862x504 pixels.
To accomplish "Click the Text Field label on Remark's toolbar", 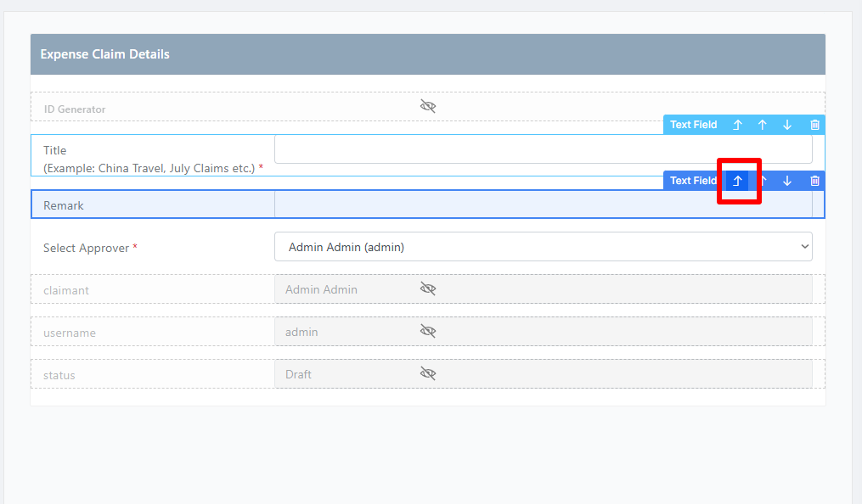I will (693, 181).
